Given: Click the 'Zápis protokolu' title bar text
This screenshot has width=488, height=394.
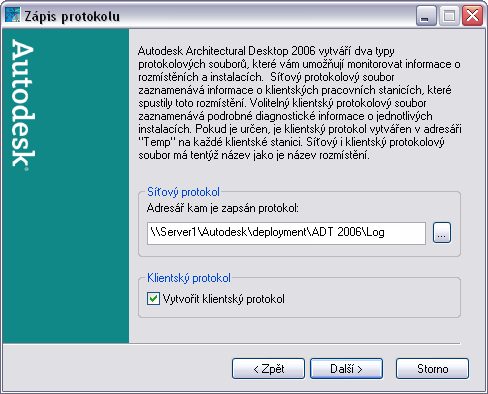Looking at the screenshot, I should 72,16.
